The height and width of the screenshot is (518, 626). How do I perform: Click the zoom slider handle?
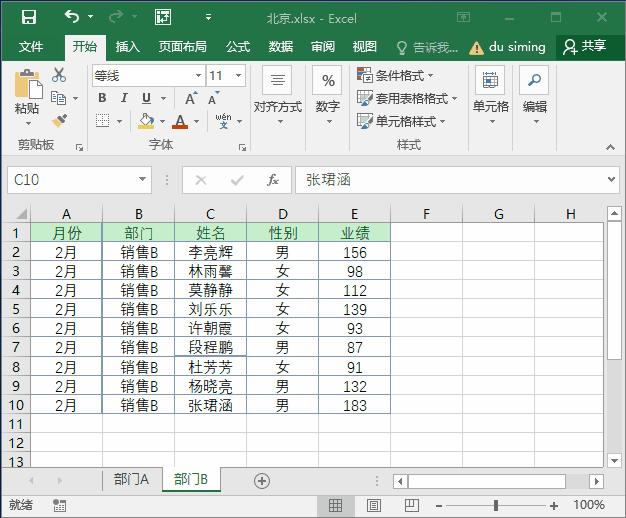pos(496,506)
